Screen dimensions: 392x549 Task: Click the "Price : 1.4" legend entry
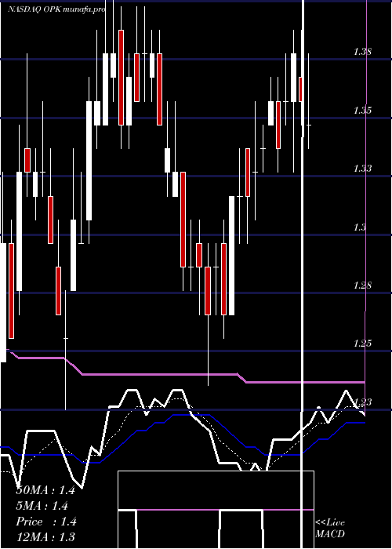[x=46, y=522]
